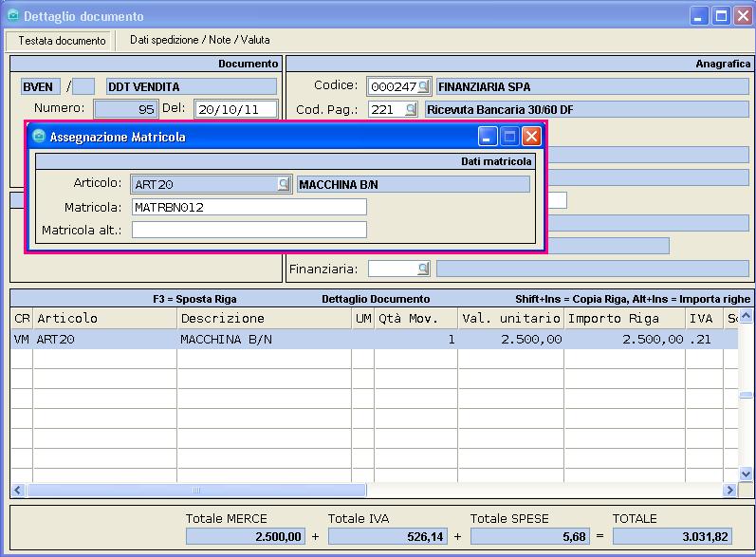Switch to Testata documento tab

point(62,41)
